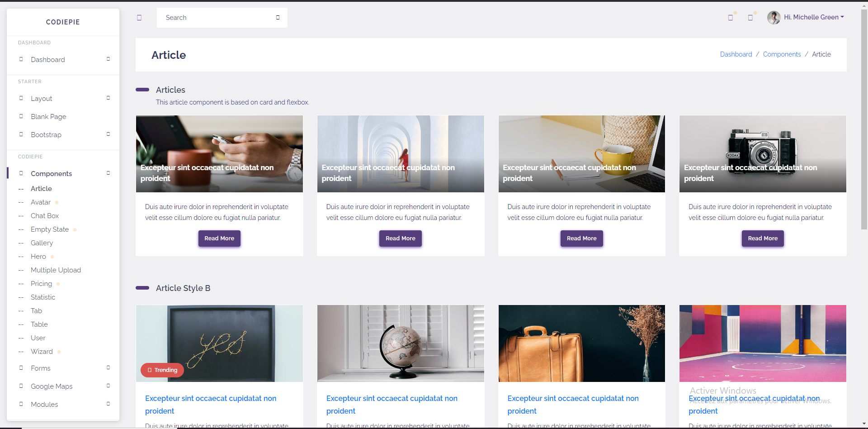Open the notifications bell icon

tap(750, 18)
